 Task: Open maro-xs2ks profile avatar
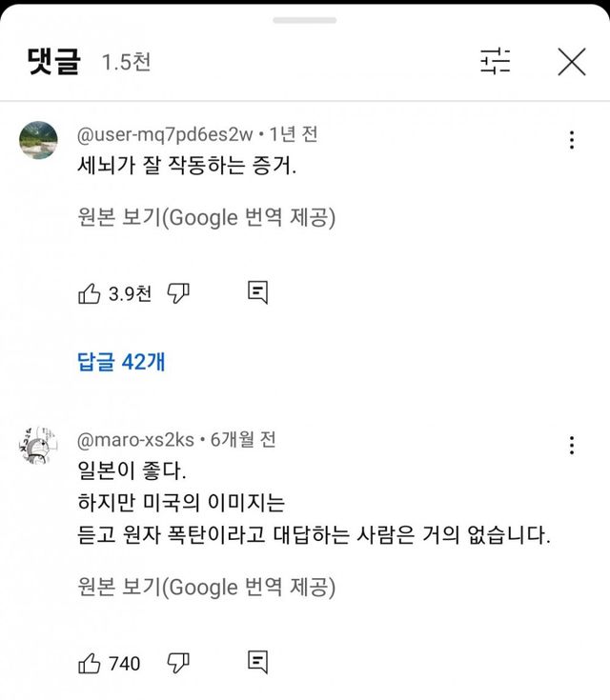point(38,445)
